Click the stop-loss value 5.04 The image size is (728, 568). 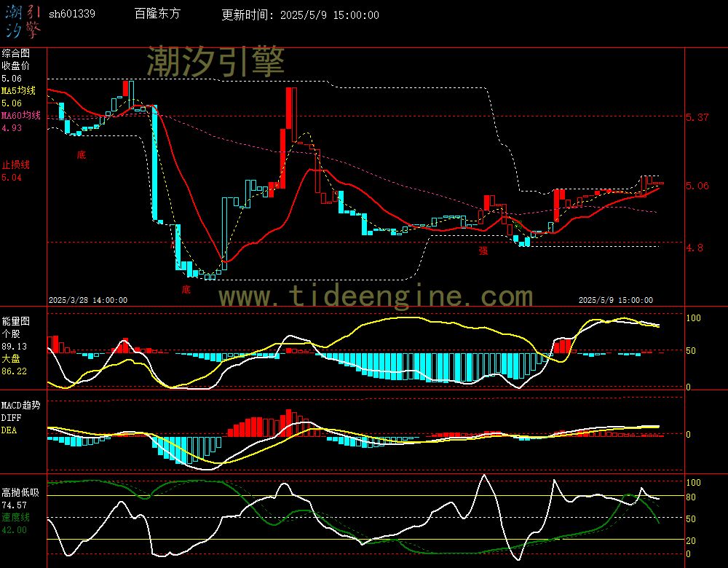click(x=12, y=178)
